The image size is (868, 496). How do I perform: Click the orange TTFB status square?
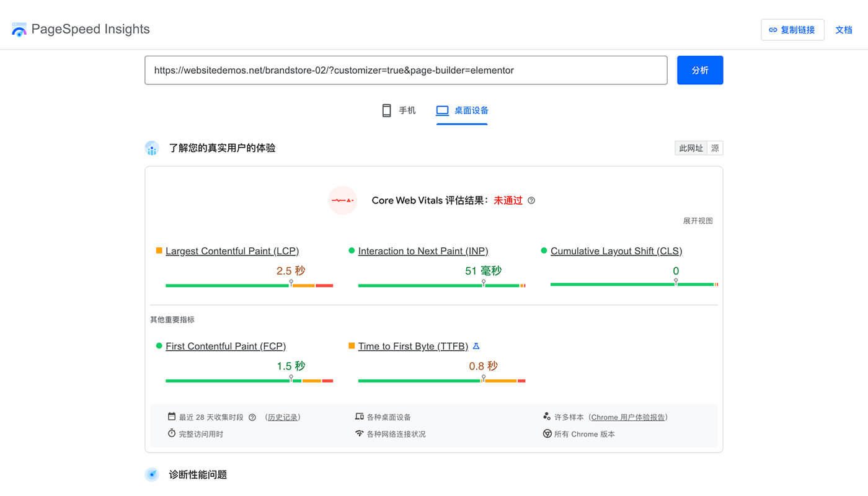coord(352,345)
